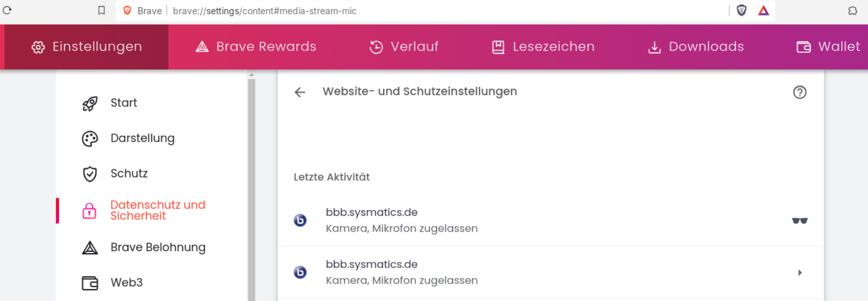Click the incognito glasses icon for bbb.sysmatics.de
The height and width of the screenshot is (301, 868).
[800, 221]
